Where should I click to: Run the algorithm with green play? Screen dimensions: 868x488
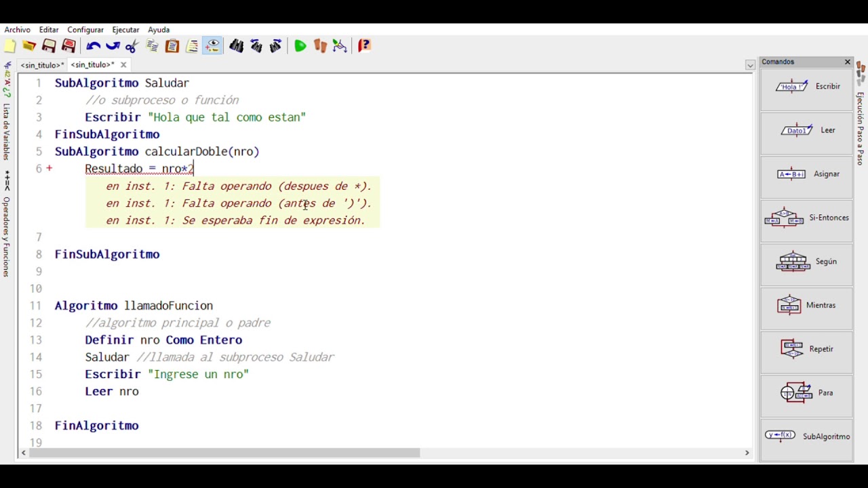click(300, 46)
